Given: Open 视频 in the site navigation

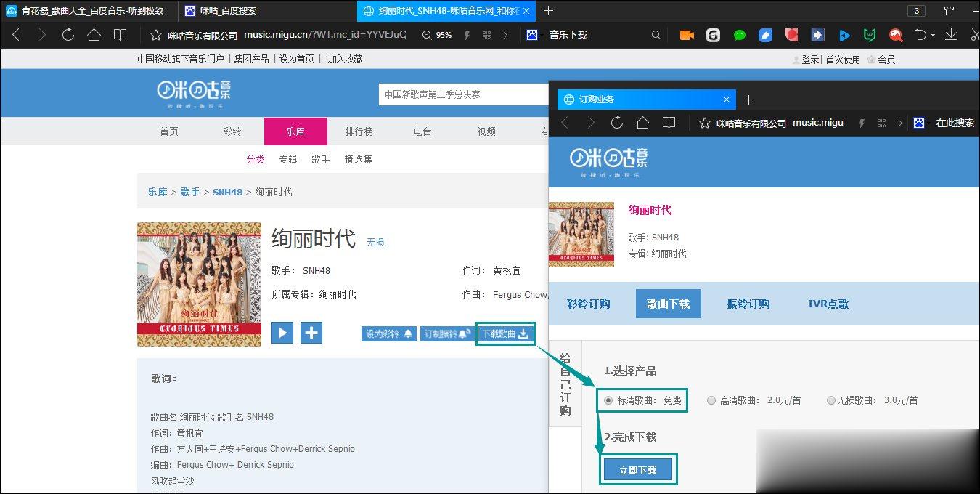Looking at the screenshot, I should (486, 131).
